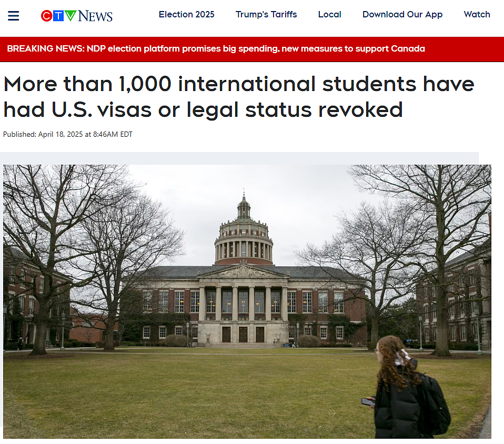
Task: Click the domed tower in the article photo
Action: pos(244,231)
